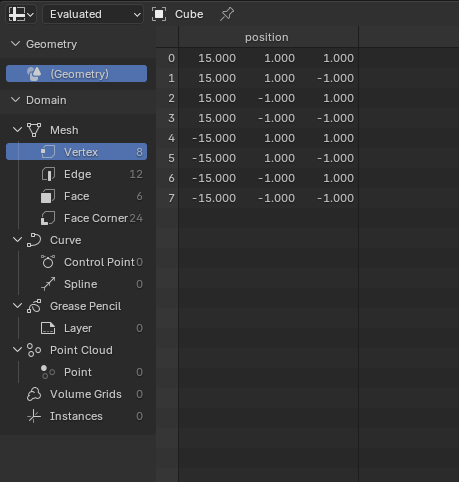The width and height of the screenshot is (459, 482).
Task: Click the Point Cloud icon
Action: 34,350
